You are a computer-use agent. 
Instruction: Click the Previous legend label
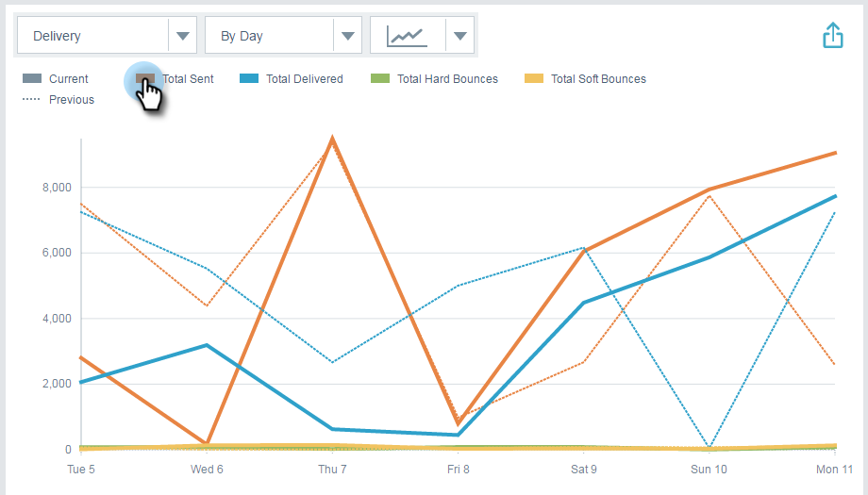click(72, 100)
